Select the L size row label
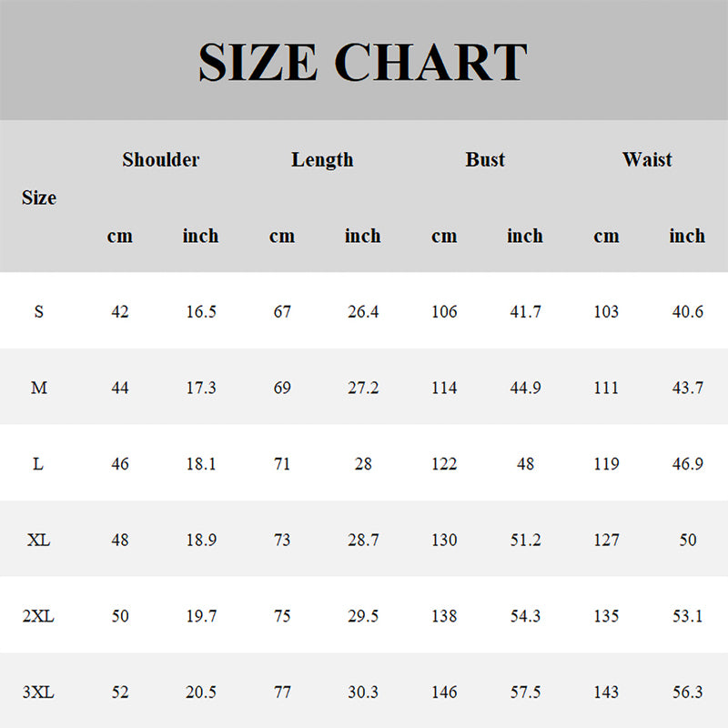This screenshot has width=728, height=728. pos(38,464)
